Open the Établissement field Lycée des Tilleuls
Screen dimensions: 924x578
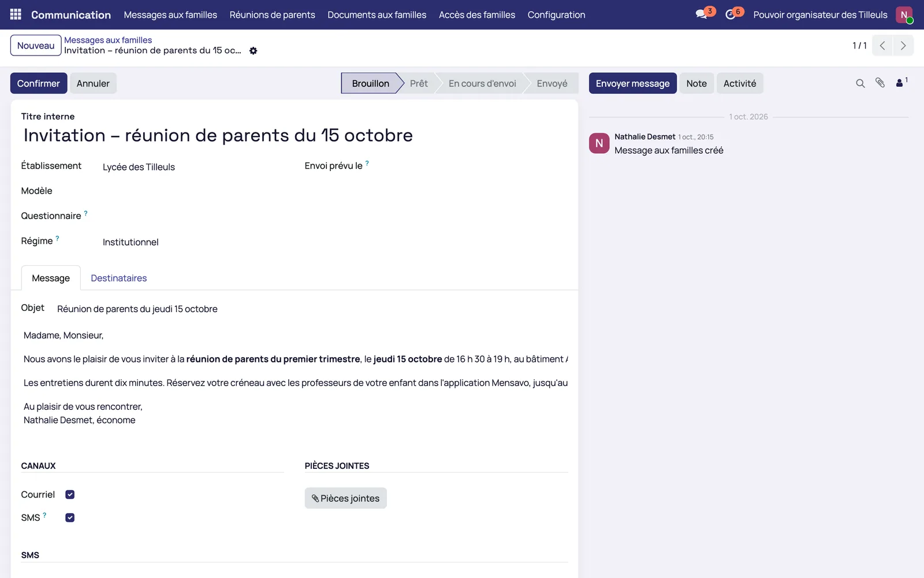coord(193,167)
